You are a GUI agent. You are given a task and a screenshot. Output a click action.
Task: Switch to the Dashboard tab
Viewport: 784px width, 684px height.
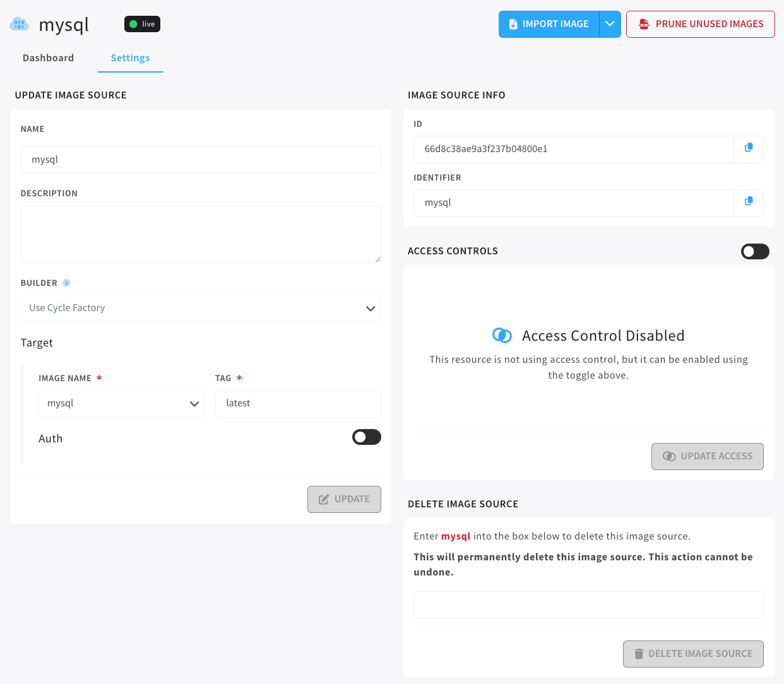pyautogui.click(x=48, y=58)
